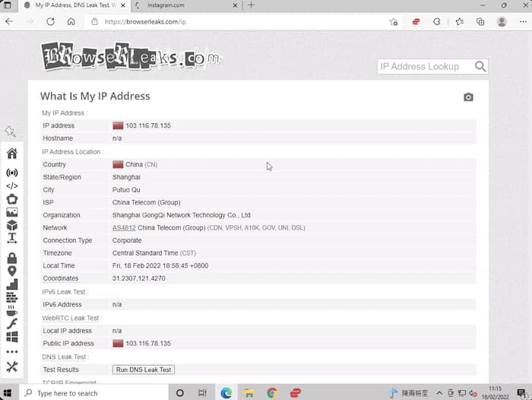The image size is (532, 400).
Task: Open the AS4812 network link
Action: click(x=124, y=228)
